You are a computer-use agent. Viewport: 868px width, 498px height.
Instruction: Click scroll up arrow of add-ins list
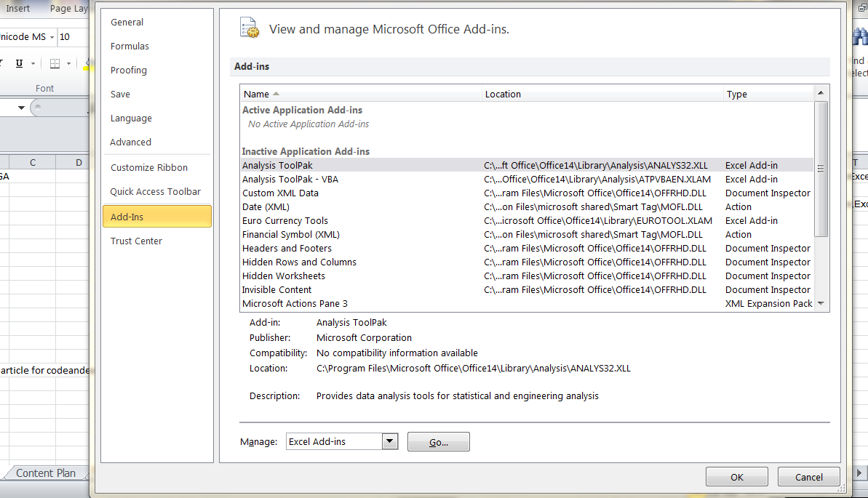click(821, 92)
